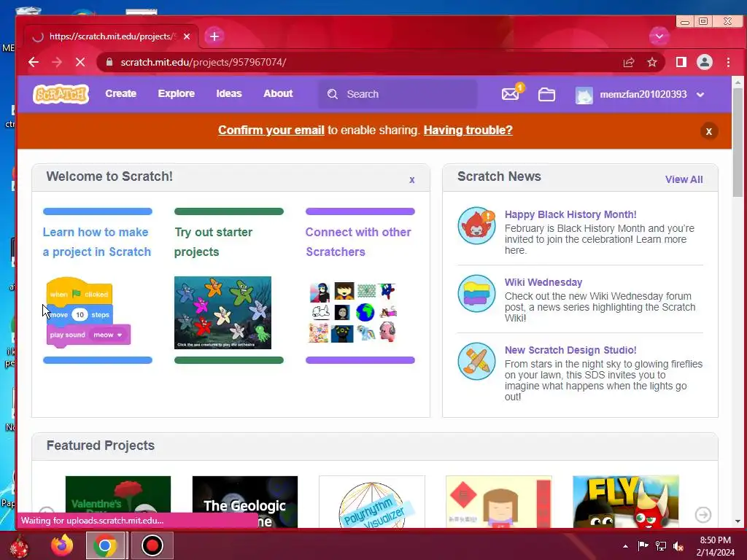The image size is (747, 560).
Task: Open the Create menu
Action: pyautogui.click(x=120, y=94)
